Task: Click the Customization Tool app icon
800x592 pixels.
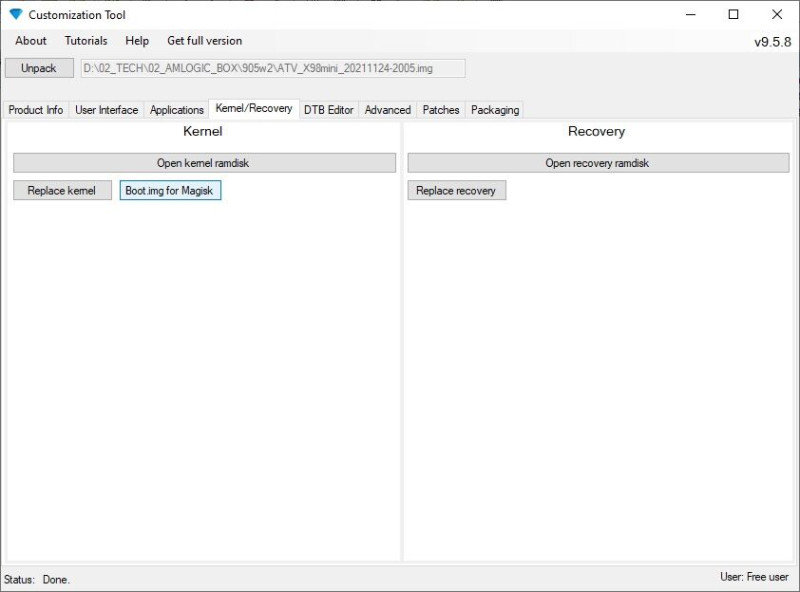Action: (16, 14)
